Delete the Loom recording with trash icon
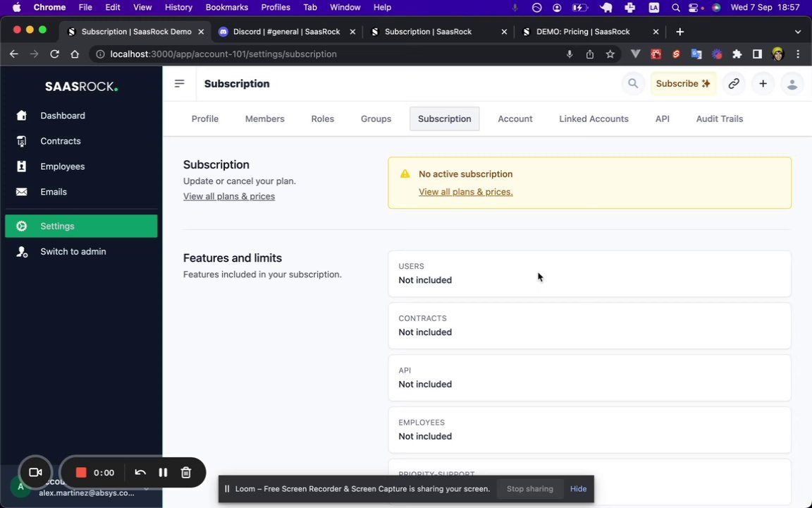Image resolution: width=812 pixels, height=508 pixels. pyautogui.click(x=186, y=473)
